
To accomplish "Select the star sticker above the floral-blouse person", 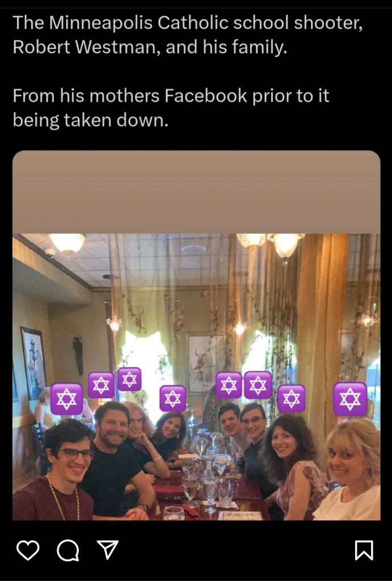I will (292, 398).
